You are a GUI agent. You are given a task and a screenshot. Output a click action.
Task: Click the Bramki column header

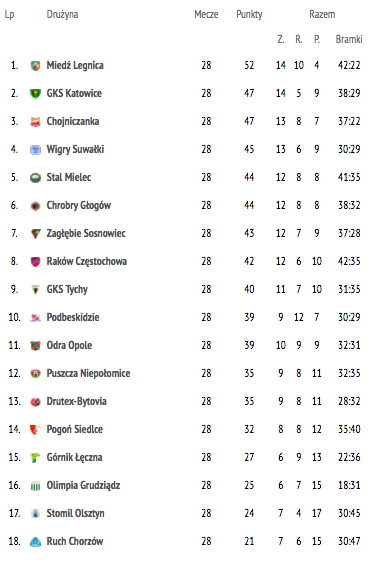click(349, 39)
